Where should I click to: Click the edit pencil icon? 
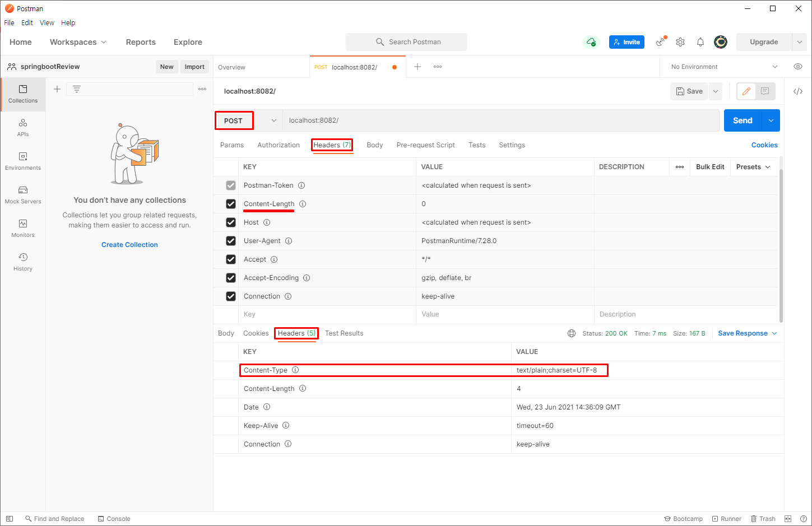tap(746, 91)
